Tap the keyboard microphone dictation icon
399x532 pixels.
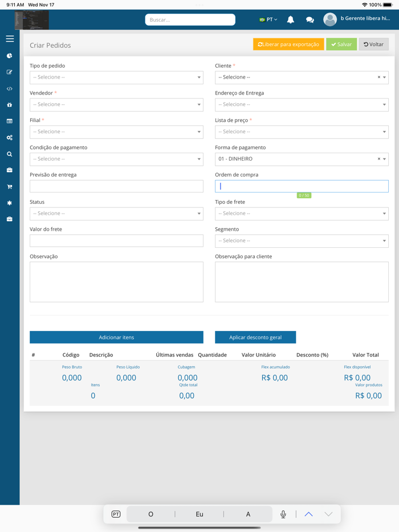[x=283, y=514]
